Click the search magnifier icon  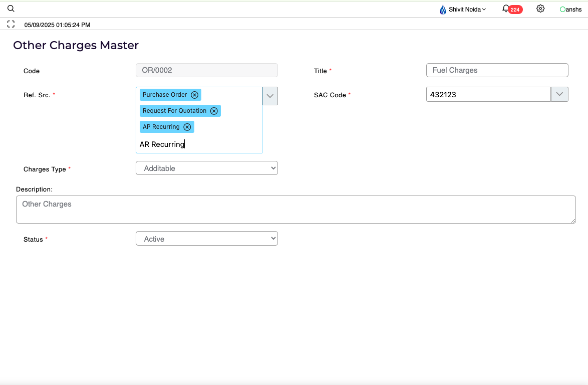(x=11, y=9)
